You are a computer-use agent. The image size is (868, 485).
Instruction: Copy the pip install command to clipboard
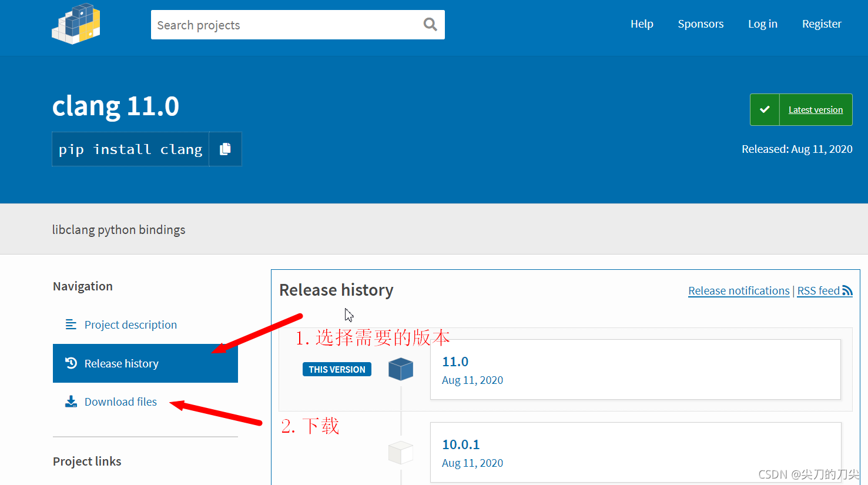[x=225, y=149]
